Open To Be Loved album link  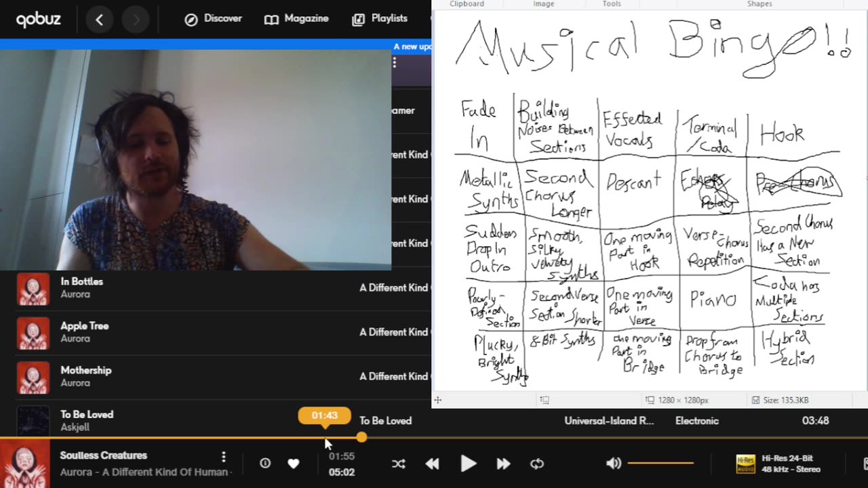point(385,421)
